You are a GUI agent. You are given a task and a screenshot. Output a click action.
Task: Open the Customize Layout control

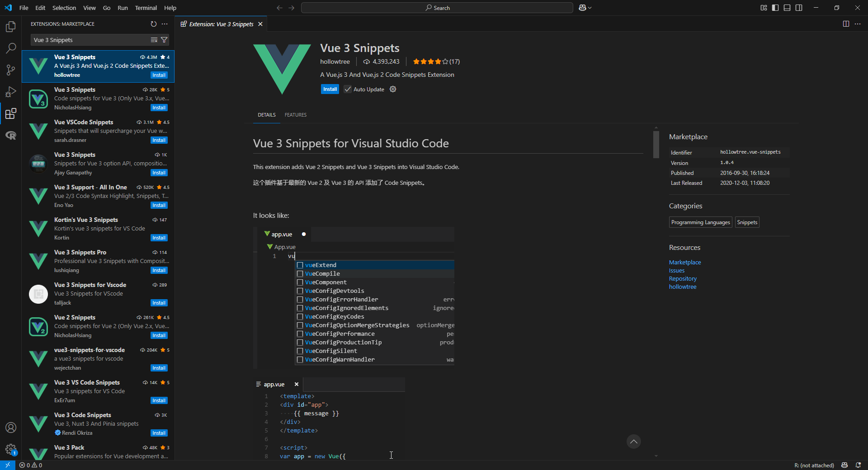click(x=763, y=8)
